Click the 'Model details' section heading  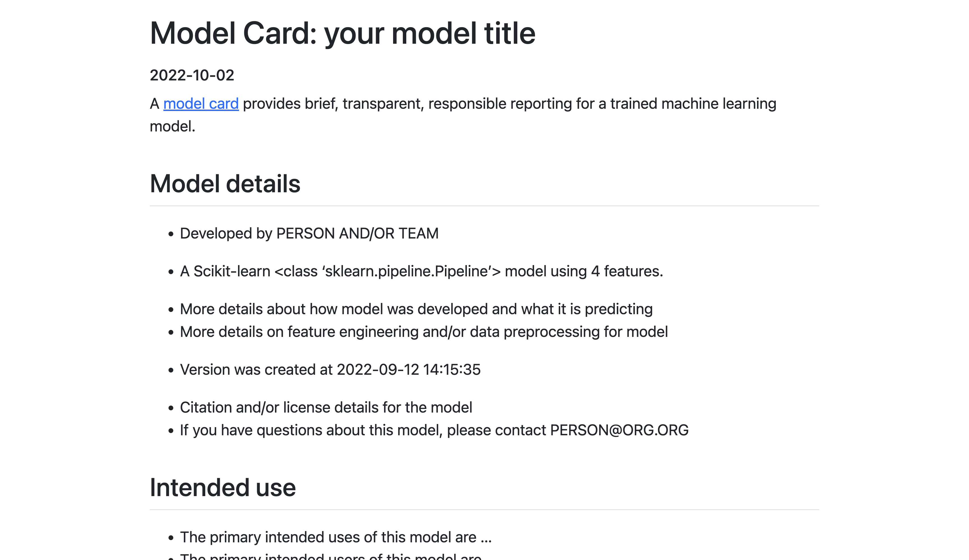225,184
